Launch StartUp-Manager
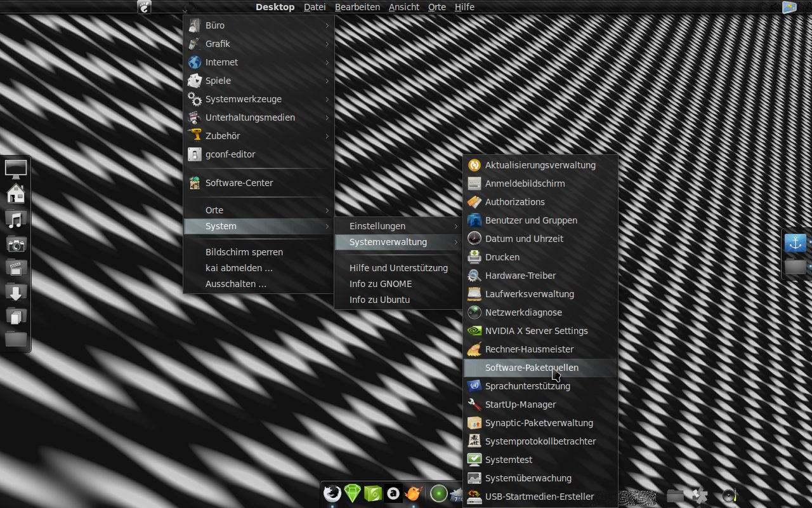Image resolution: width=812 pixels, height=508 pixels. point(540,404)
